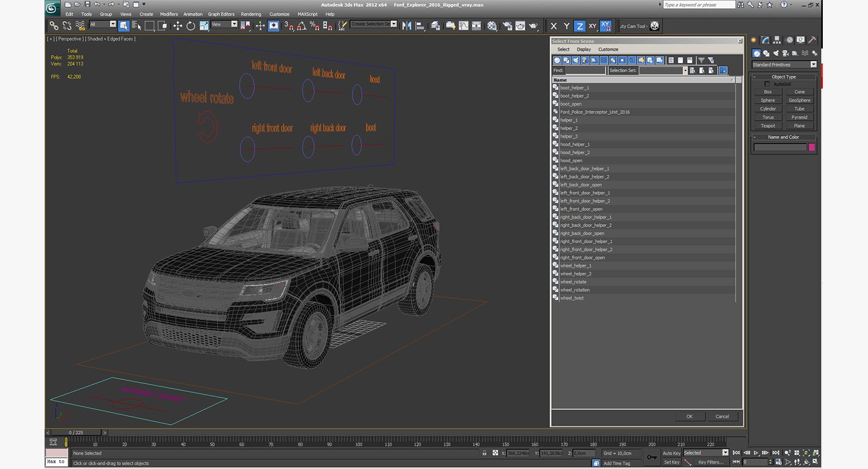This screenshot has width=868, height=469.
Task: Open the reference coordinate View dropdown
Action: pos(224,24)
